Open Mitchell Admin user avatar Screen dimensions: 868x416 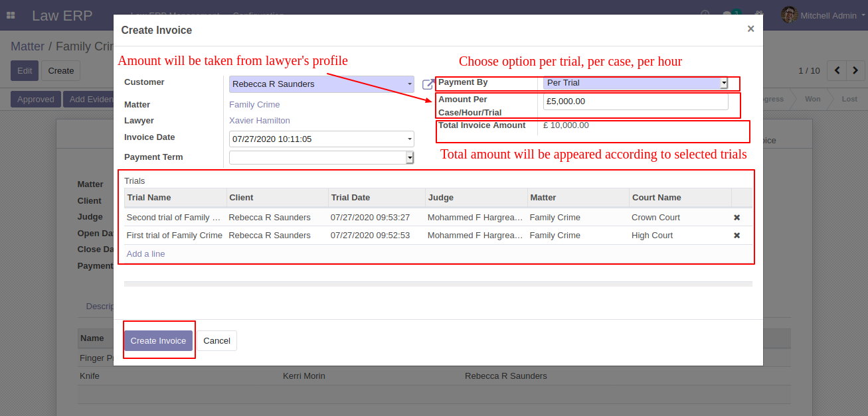(x=789, y=15)
